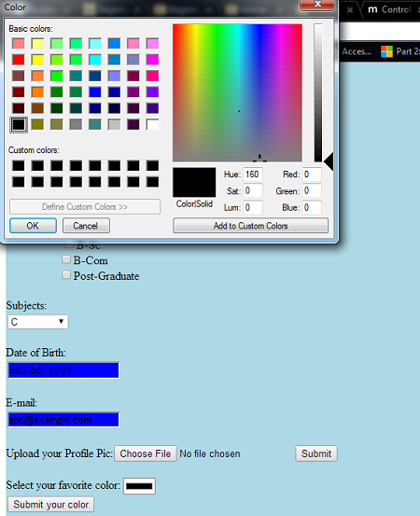420x516 pixels.
Task: Click the Hue value field
Action: point(253,174)
